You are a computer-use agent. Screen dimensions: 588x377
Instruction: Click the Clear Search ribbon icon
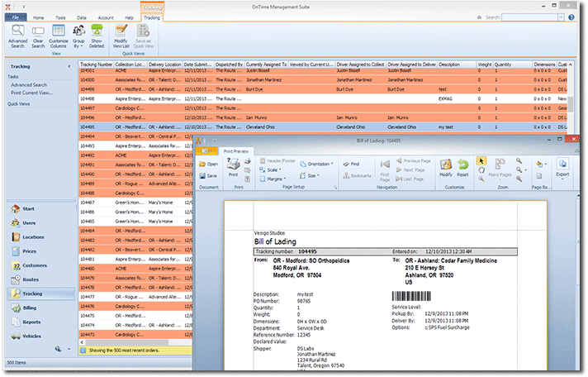tap(38, 36)
